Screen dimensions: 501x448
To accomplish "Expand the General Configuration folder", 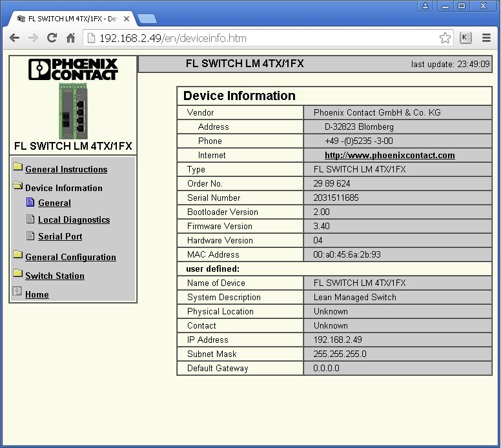I will [70, 257].
